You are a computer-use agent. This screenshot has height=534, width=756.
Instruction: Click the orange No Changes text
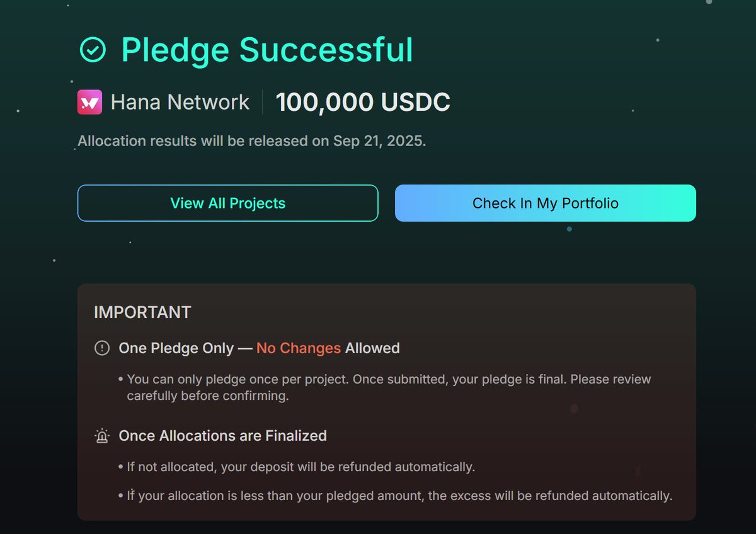pos(298,348)
